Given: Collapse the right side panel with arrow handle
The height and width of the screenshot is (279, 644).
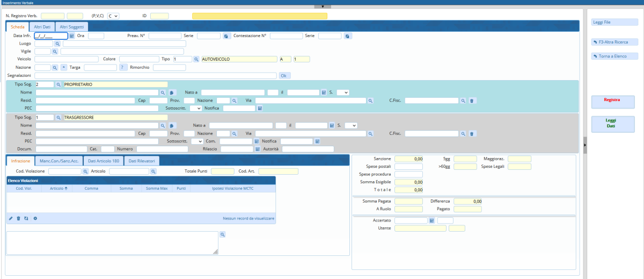Looking at the screenshot, I should pos(586,145).
